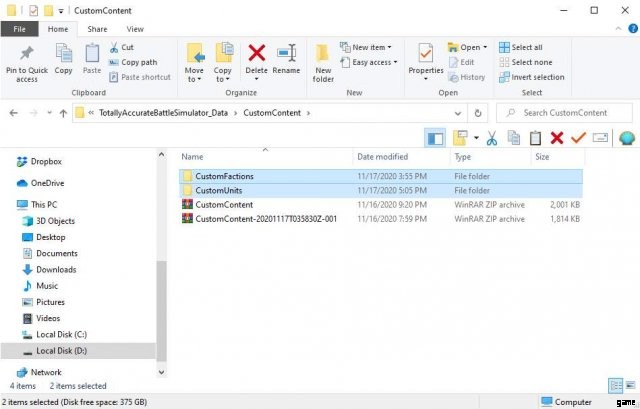Click the Copy path ribbon command
This screenshot has width=640, height=409.
click(x=139, y=62)
